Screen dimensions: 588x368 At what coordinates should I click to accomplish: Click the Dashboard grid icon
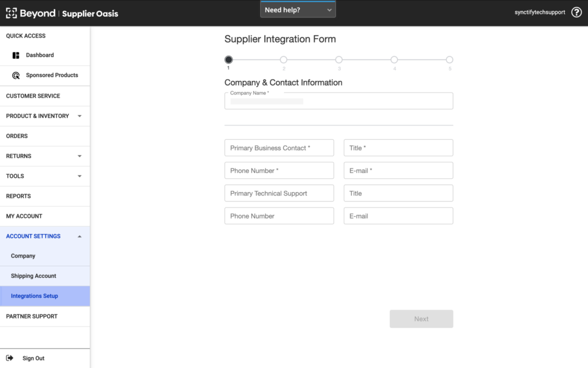point(16,55)
